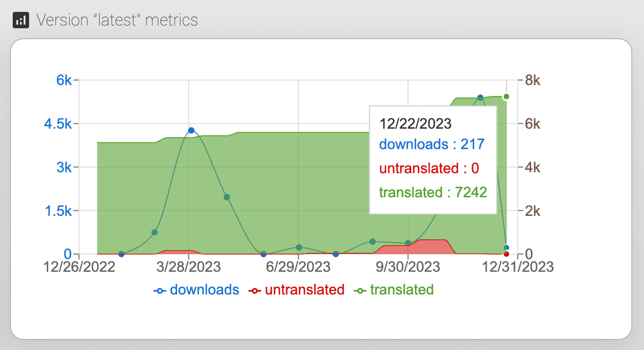644x350 pixels.
Task: Click the downloads peak point near 3/28/2023
Action: pyautogui.click(x=191, y=130)
